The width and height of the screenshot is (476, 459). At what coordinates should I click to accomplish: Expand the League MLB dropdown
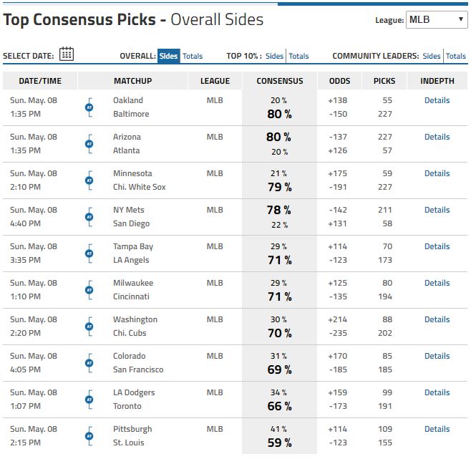437,19
